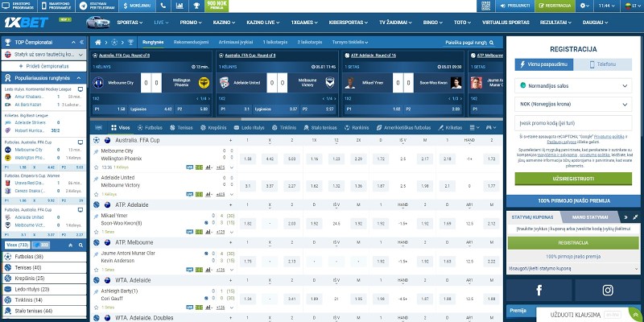644x322 pixels.
Task: Open statistics icon for Adelaide United match
Action: point(208,194)
